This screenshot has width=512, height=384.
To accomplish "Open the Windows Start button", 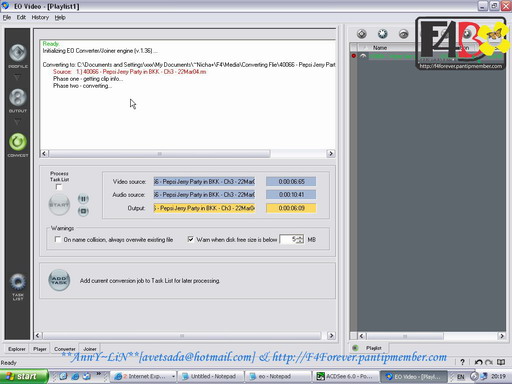I will pyautogui.click(x=23, y=376).
